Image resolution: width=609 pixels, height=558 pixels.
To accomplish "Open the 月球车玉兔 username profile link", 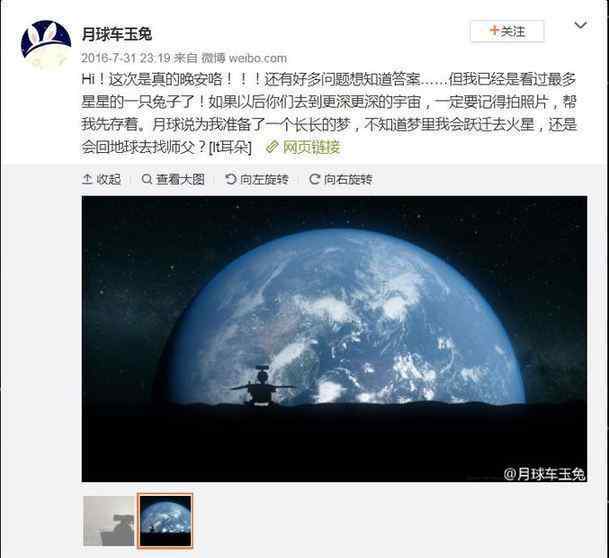I will pyautogui.click(x=117, y=34).
